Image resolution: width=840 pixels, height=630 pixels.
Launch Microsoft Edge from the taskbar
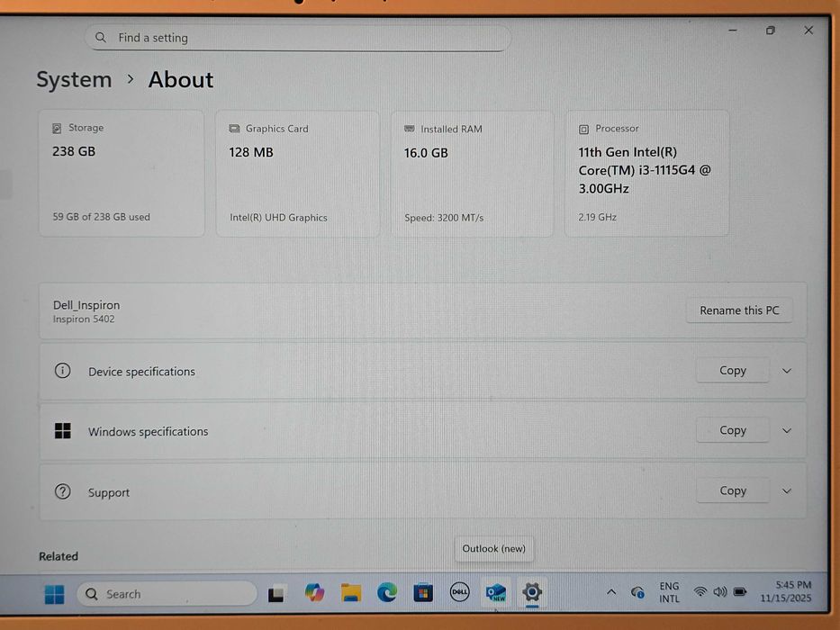tap(387, 592)
